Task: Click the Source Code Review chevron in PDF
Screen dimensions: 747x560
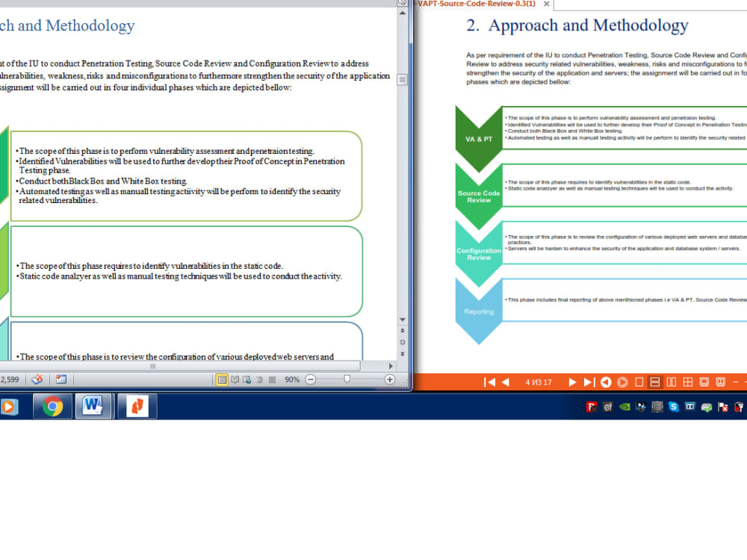Action: (479, 196)
